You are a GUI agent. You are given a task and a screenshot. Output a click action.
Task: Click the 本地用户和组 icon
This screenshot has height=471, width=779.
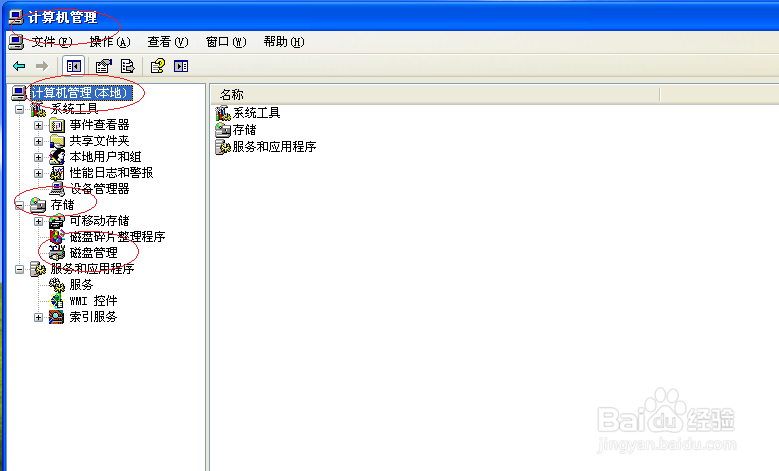point(57,157)
